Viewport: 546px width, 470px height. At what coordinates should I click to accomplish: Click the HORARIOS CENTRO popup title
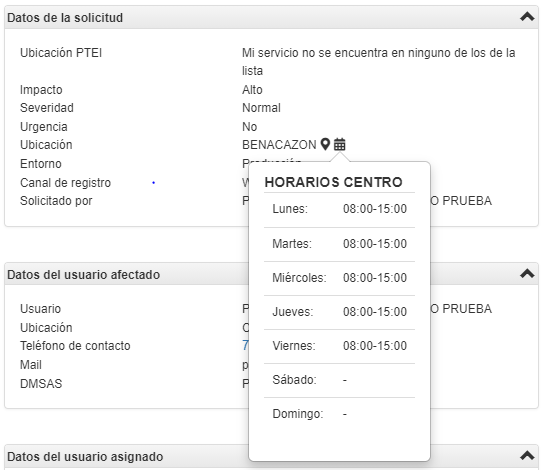coord(334,182)
